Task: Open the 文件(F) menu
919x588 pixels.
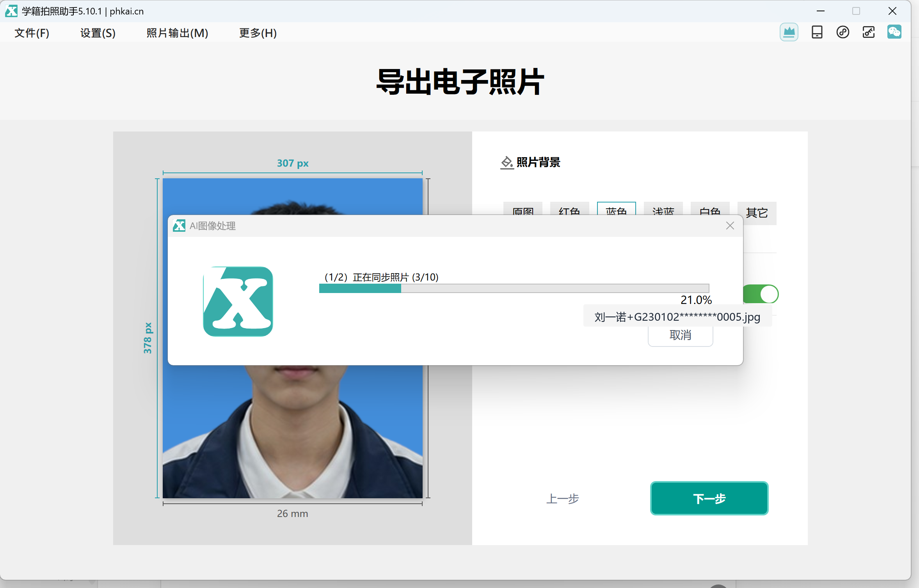Action: pyautogui.click(x=32, y=33)
